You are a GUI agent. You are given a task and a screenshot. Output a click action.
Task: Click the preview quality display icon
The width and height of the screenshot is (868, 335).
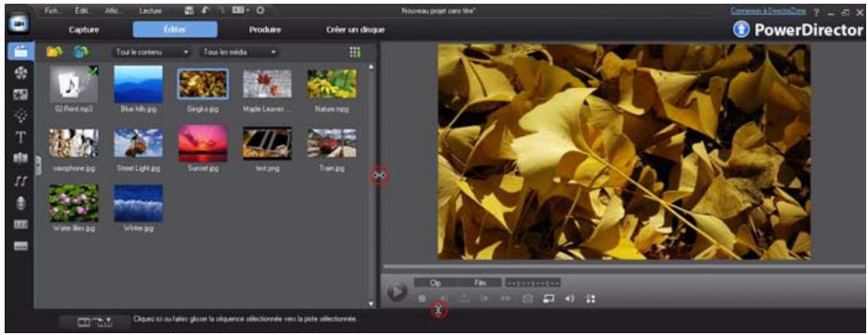[x=548, y=299]
